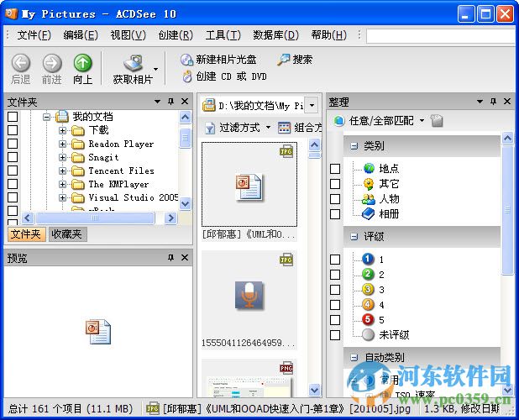Image resolution: width=519 pixels, height=420 pixels.
Task: Open the path address dropdown arrow
Action: (x=312, y=106)
